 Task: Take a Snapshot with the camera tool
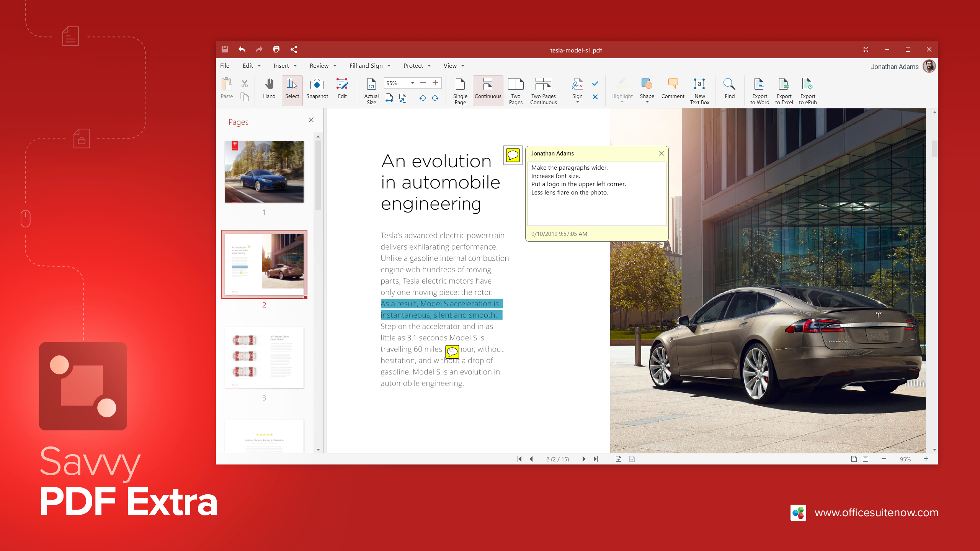coord(317,89)
